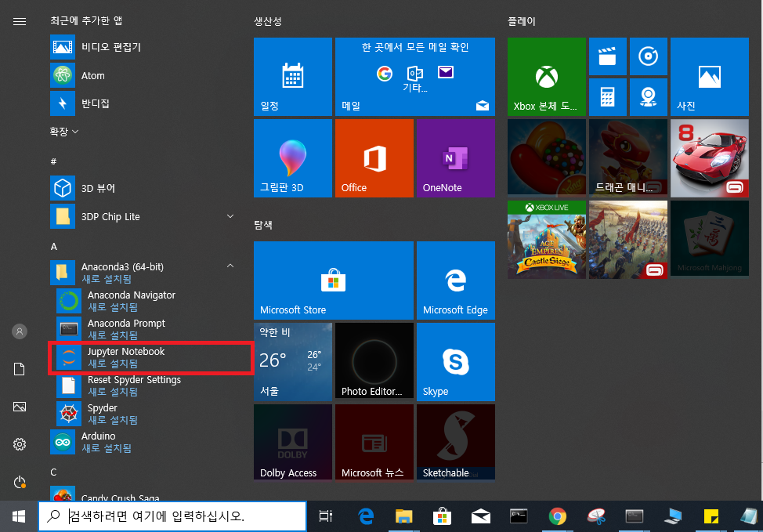The height and width of the screenshot is (532, 763).
Task: Open File Explorer from the taskbar
Action: (x=404, y=516)
